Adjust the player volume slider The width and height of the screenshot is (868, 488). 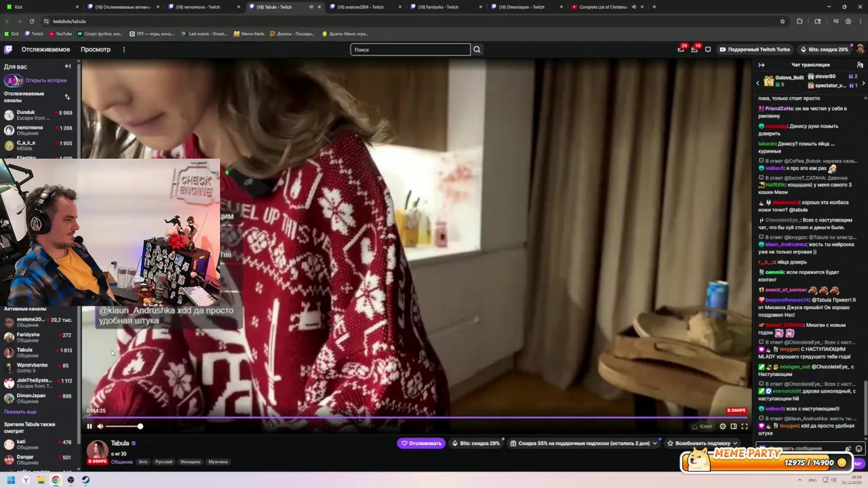click(123, 426)
